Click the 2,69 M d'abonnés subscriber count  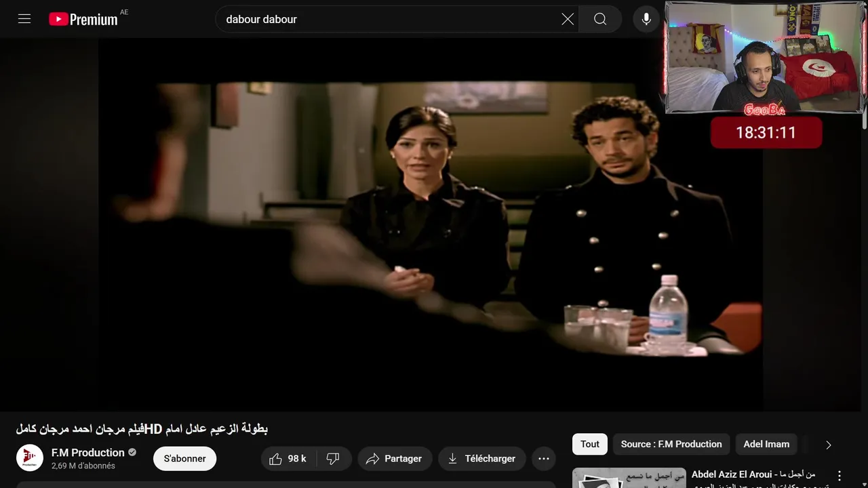click(83, 466)
